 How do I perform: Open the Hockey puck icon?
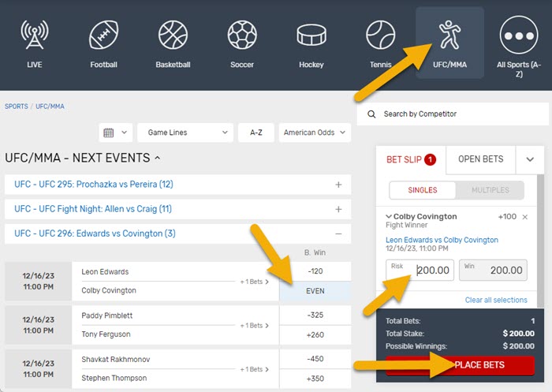click(311, 35)
